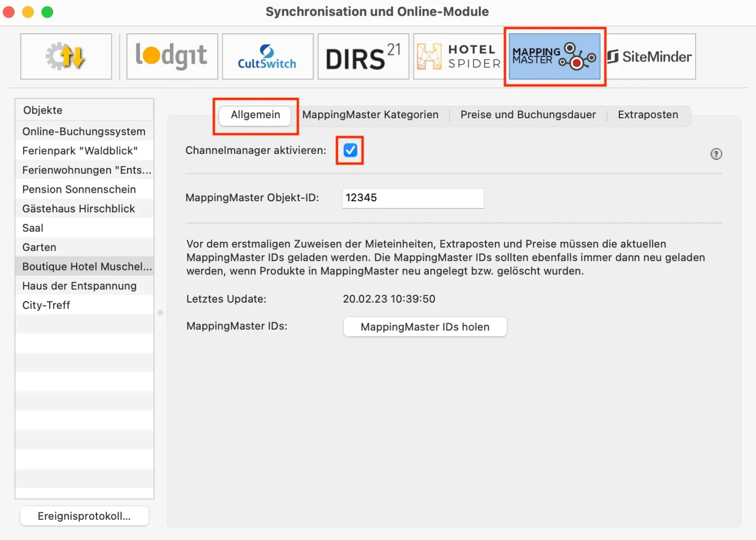
Task: Open the Extraposten tab
Action: [648, 115]
